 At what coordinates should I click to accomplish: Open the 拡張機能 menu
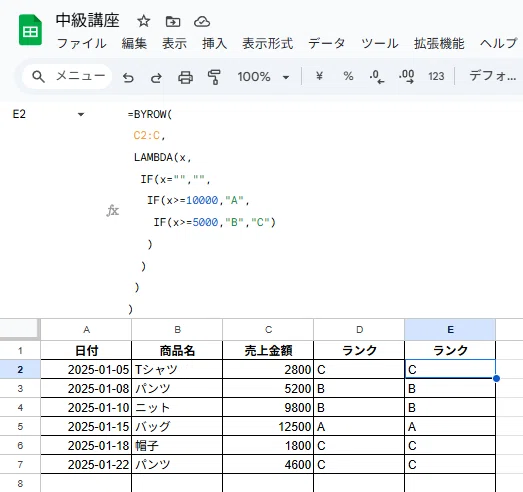(x=439, y=44)
